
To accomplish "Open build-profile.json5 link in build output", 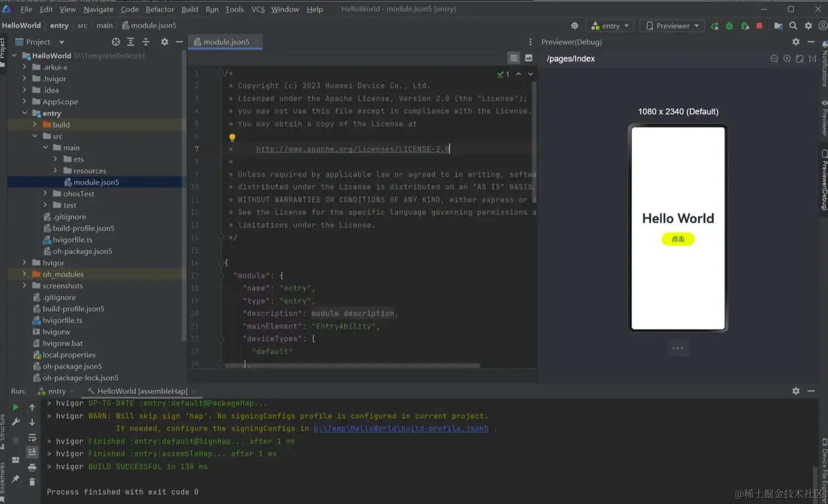I will pyautogui.click(x=401, y=429).
